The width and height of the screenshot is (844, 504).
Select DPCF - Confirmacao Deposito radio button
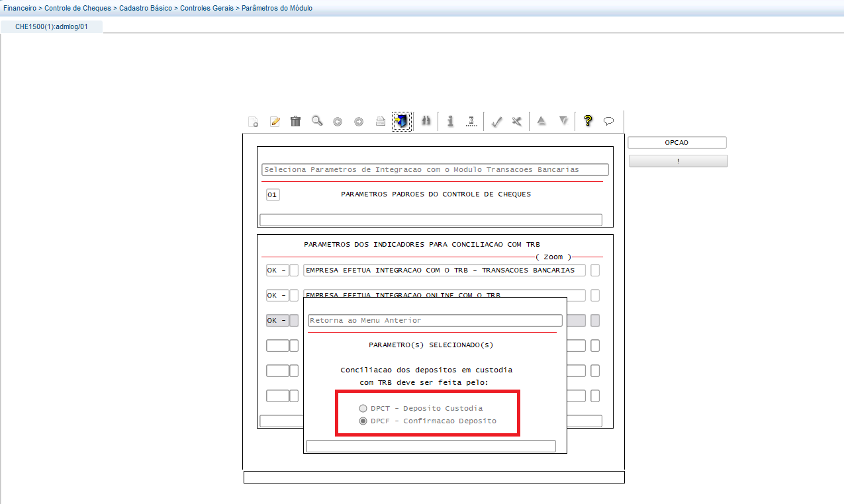pyautogui.click(x=363, y=421)
